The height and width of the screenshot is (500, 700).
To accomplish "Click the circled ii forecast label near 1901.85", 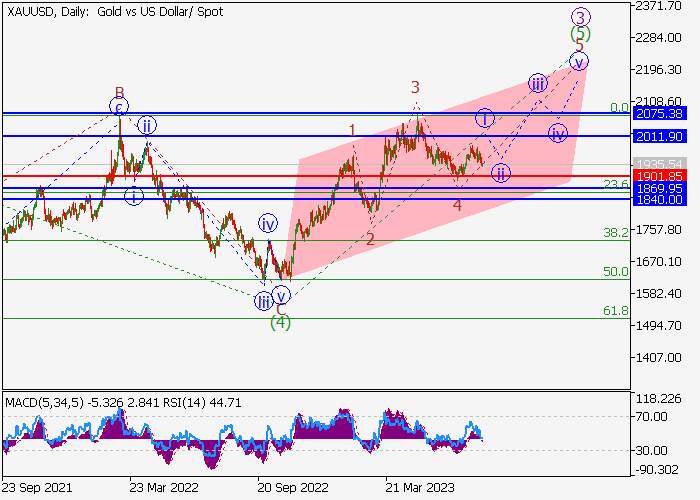I will pyautogui.click(x=501, y=173).
